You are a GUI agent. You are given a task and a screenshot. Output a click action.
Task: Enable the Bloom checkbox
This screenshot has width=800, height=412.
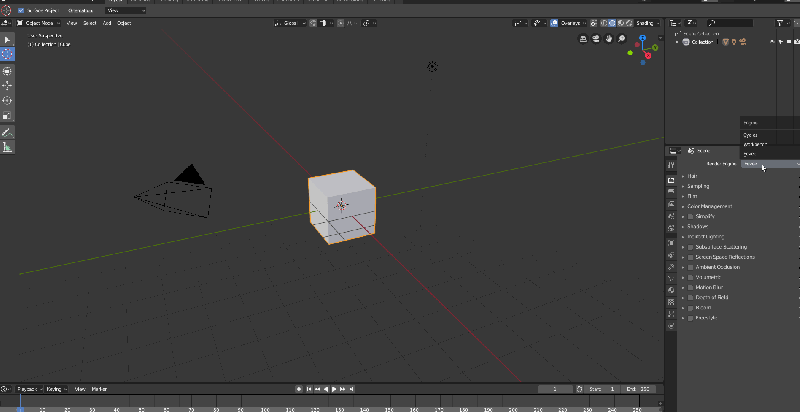click(691, 308)
